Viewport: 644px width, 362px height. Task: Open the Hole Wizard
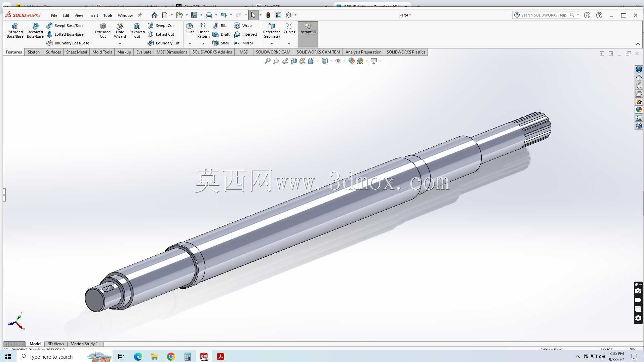click(x=120, y=31)
